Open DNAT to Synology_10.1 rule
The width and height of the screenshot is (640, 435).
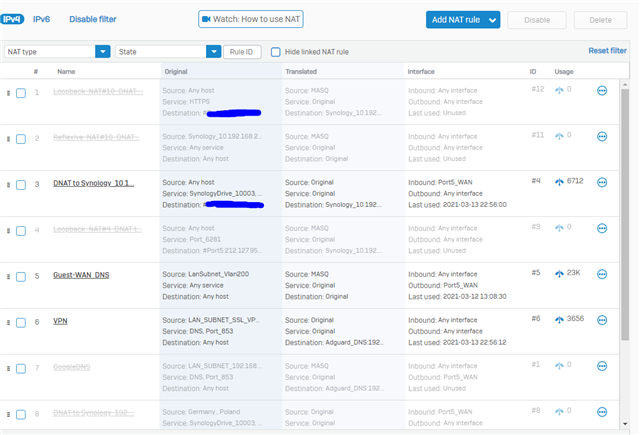click(93, 183)
